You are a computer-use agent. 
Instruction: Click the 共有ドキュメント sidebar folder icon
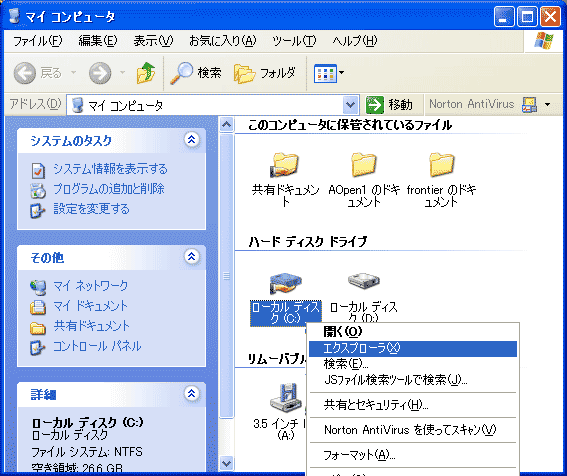tap(38, 328)
